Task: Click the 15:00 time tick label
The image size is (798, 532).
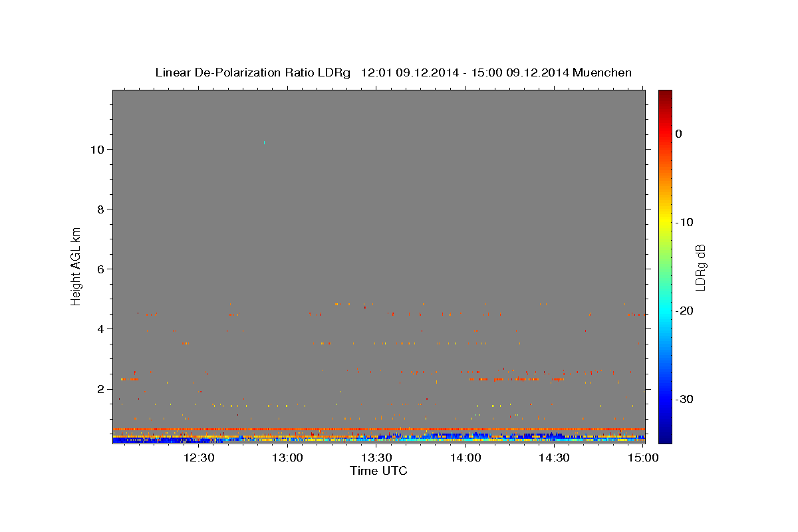Action: (643, 458)
